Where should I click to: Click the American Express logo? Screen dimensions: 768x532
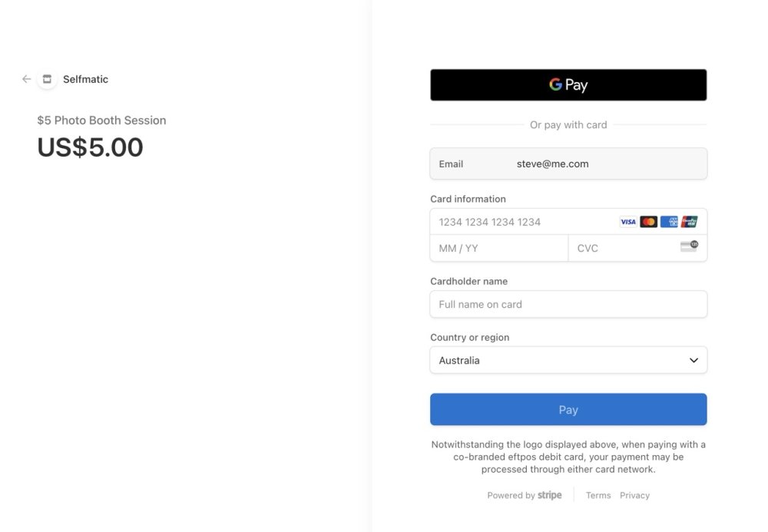(x=669, y=222)
